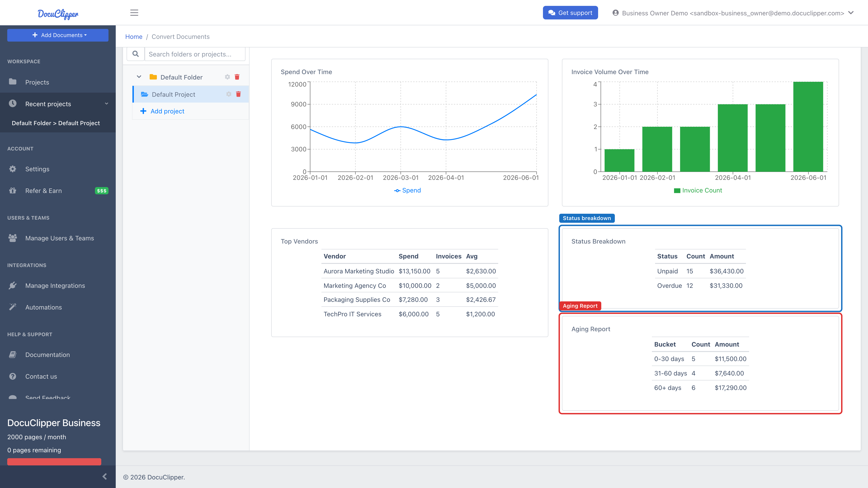
Task: Toggle the Invoice Count legend series
Action: click(x=698, y=190)
